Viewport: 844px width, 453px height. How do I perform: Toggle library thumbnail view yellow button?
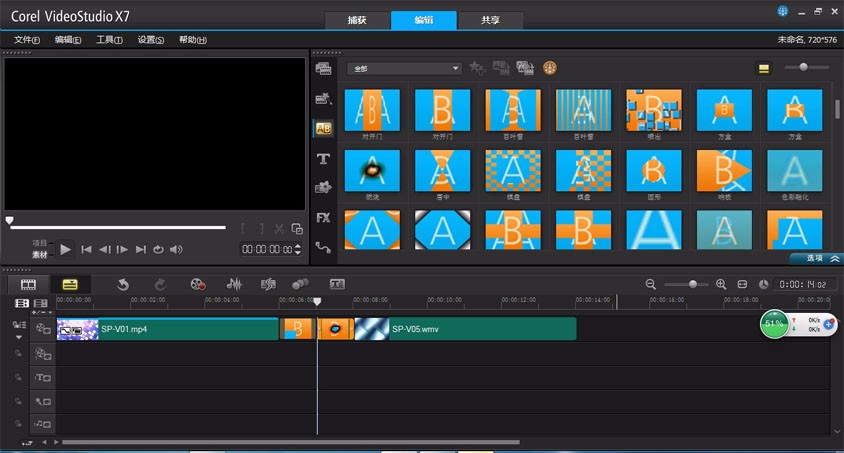pos(763,68)
